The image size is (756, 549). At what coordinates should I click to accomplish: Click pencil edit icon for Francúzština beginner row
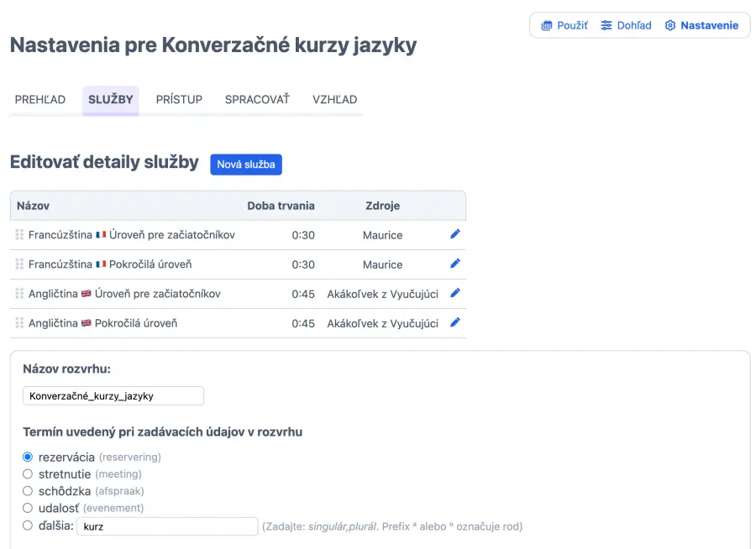tap(455, 234)
